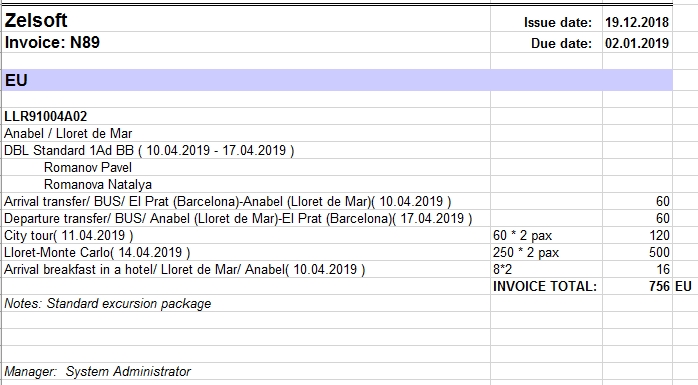Click the EU currency label beside total
Viewport: 698px width, 385px height.
coord(683,286)
